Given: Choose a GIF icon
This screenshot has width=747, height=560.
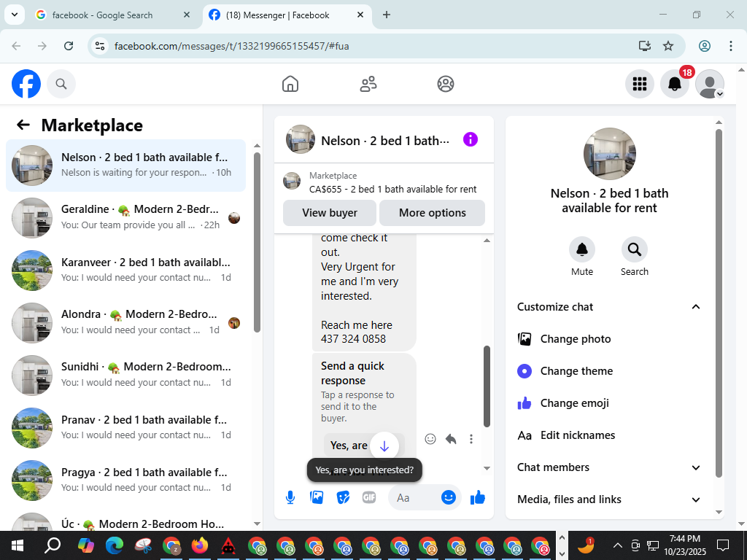Looking at the screenshot, I should [x=369, y=497].
